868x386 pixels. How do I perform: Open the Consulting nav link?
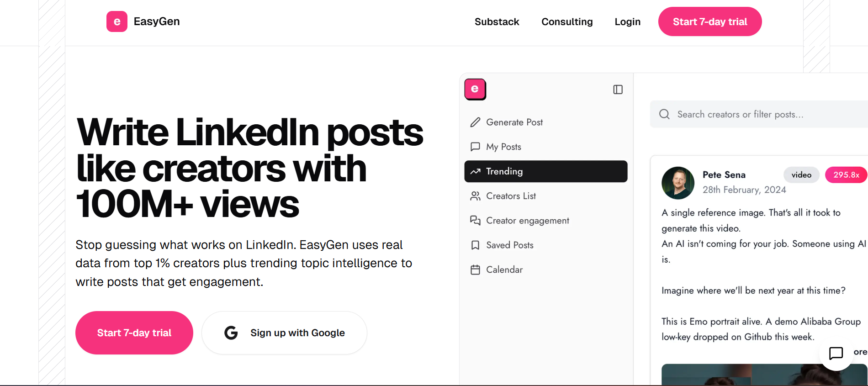567,22
